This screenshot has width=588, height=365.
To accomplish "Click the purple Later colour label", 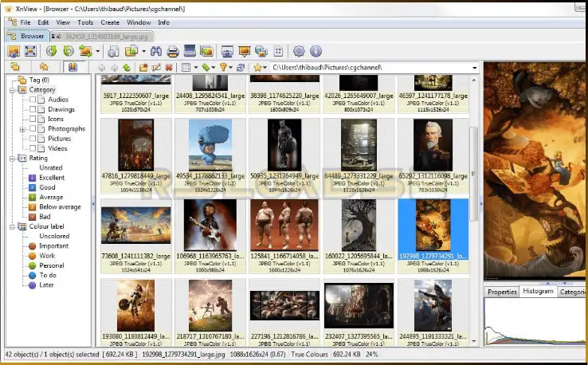I will [x=33, y=285].
